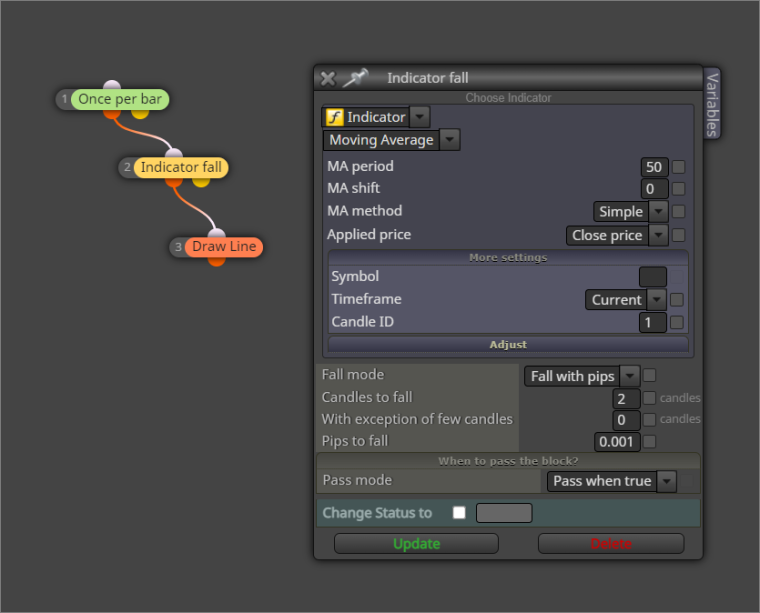Viewport: 760px width, 613px height.
Task: Open the Indicator type dropdown arrow
Action: point(420,117)
